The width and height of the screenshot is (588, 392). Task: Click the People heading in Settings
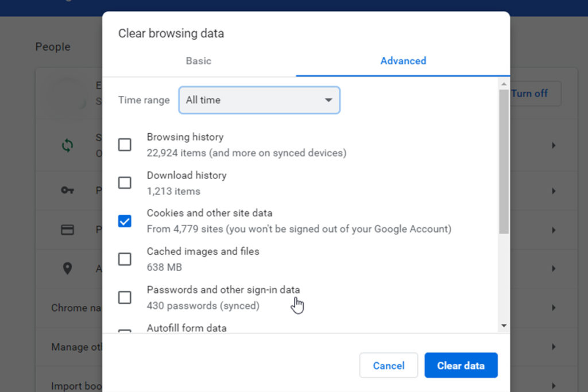pyautogui.click(x=53, y=47)
